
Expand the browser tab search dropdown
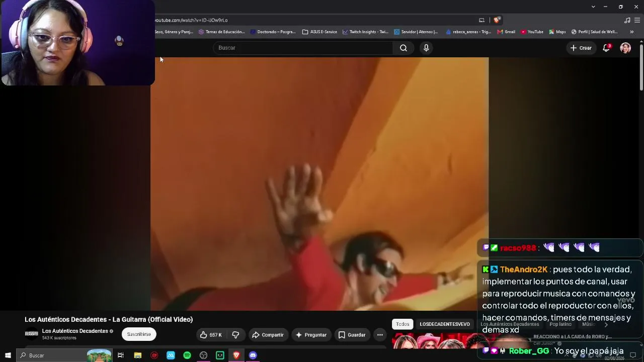[593, 7]
